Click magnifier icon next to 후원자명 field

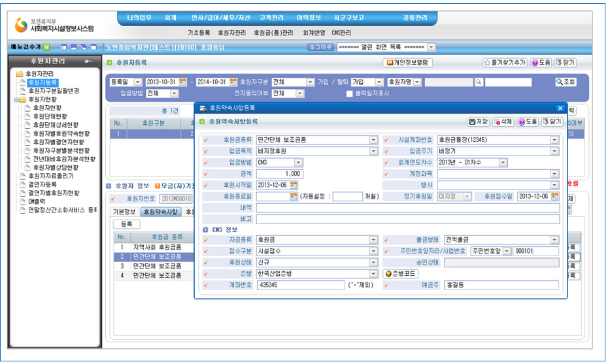coord(479,82)
